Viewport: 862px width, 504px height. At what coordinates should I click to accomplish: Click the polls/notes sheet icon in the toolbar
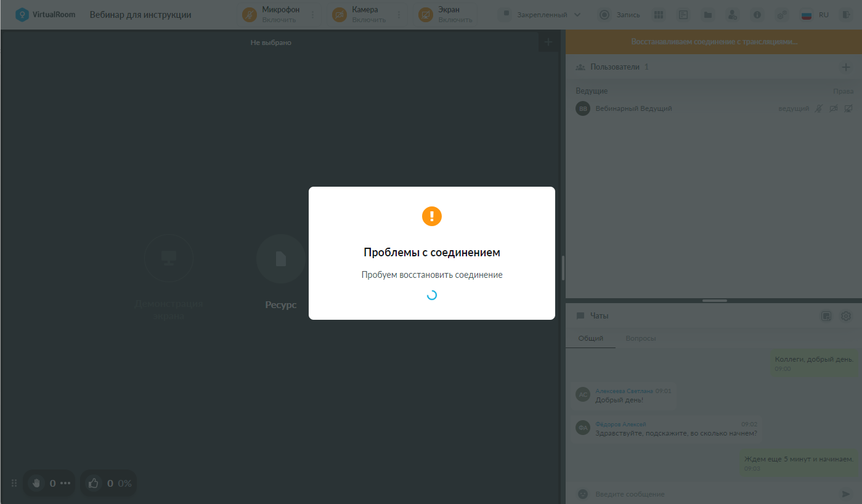pos(683,15)
